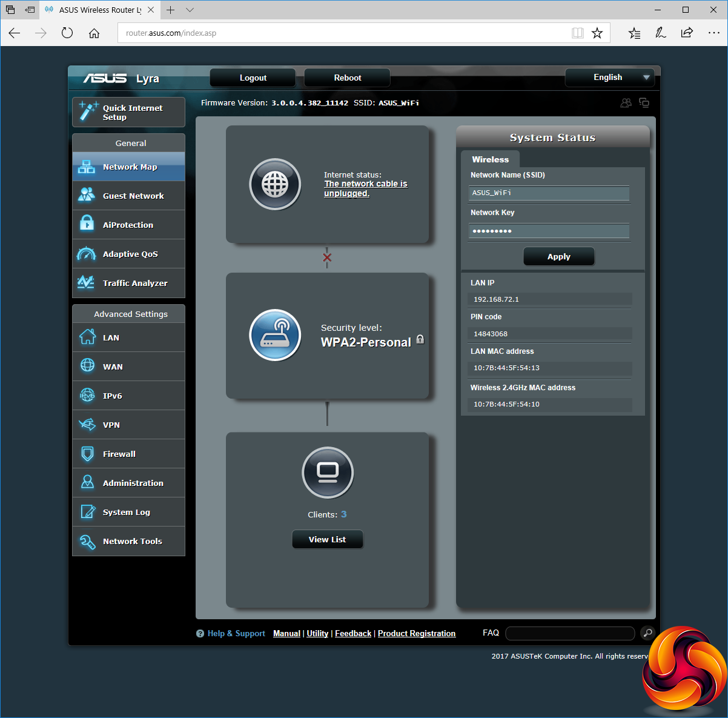Click the copy status icon top right

(644, 103)
